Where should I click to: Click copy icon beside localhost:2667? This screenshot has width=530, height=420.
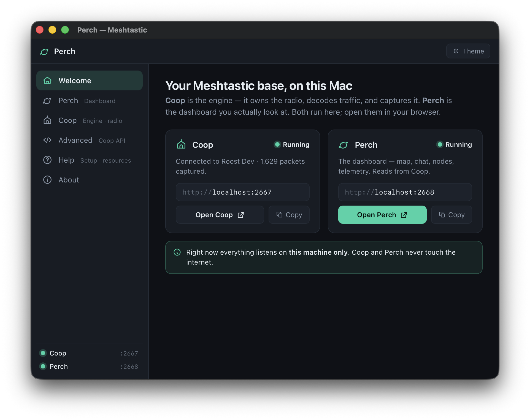coord(279,215)
